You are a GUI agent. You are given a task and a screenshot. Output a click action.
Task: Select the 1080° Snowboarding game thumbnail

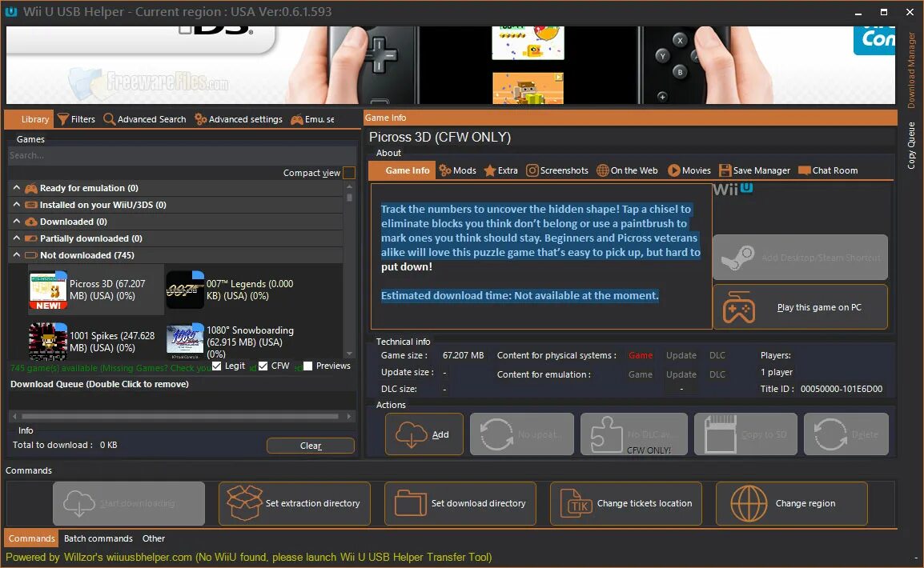click(x=184, y=342)
